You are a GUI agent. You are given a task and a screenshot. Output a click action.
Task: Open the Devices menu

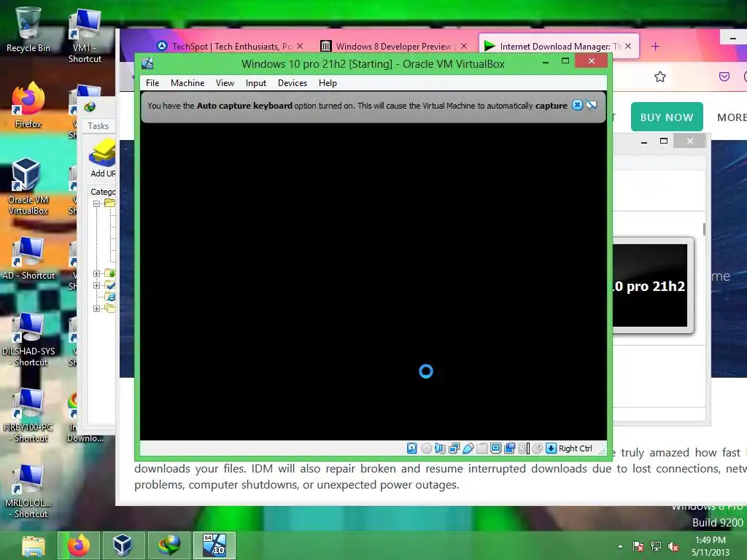(x=292, y=83)
